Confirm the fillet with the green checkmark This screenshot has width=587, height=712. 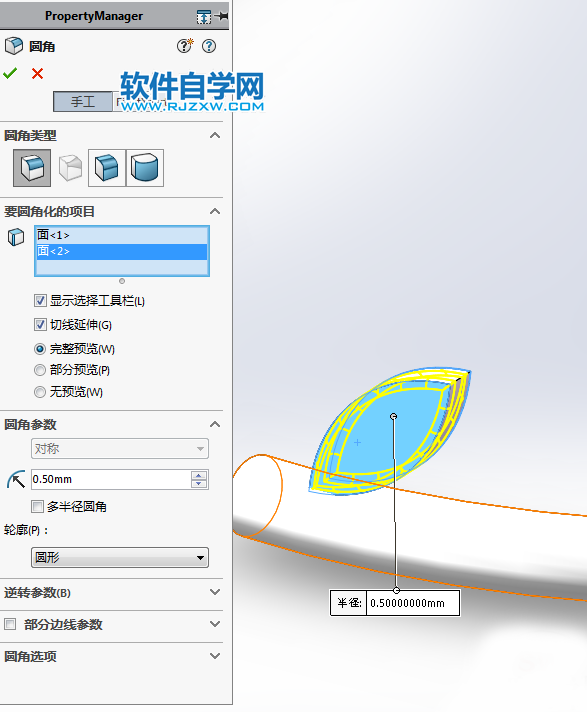click(x=10, y=73)
